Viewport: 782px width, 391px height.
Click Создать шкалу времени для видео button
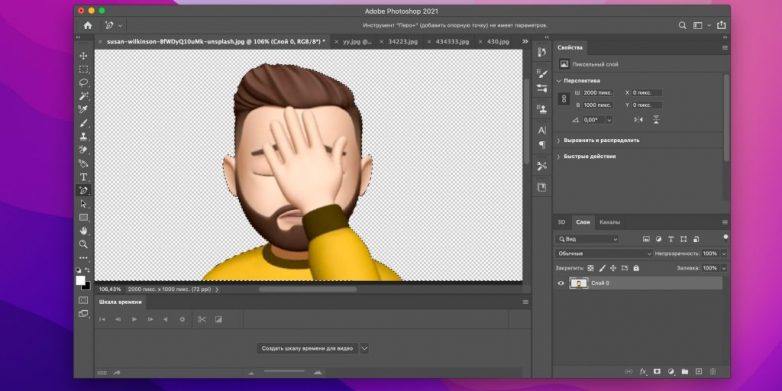[x=307, y=349]
